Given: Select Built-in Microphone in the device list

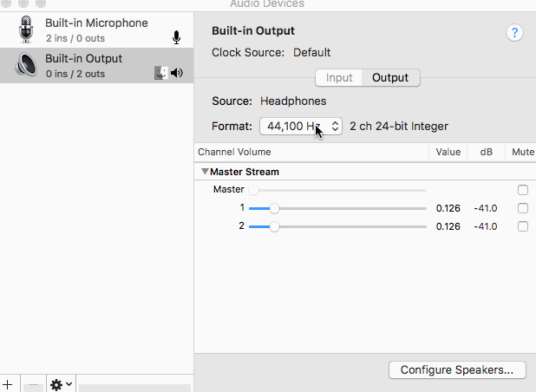Looking at the screenshot, I should (96, 29).
